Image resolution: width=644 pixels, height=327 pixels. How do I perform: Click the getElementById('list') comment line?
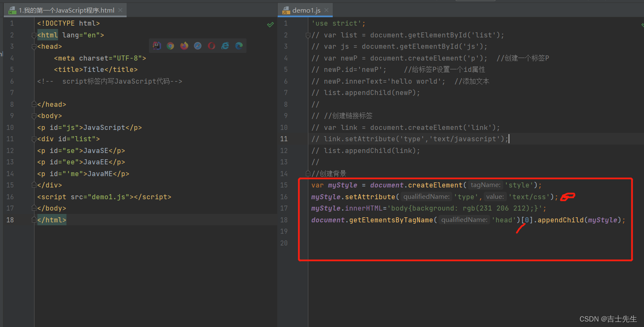tap(408, 35)
